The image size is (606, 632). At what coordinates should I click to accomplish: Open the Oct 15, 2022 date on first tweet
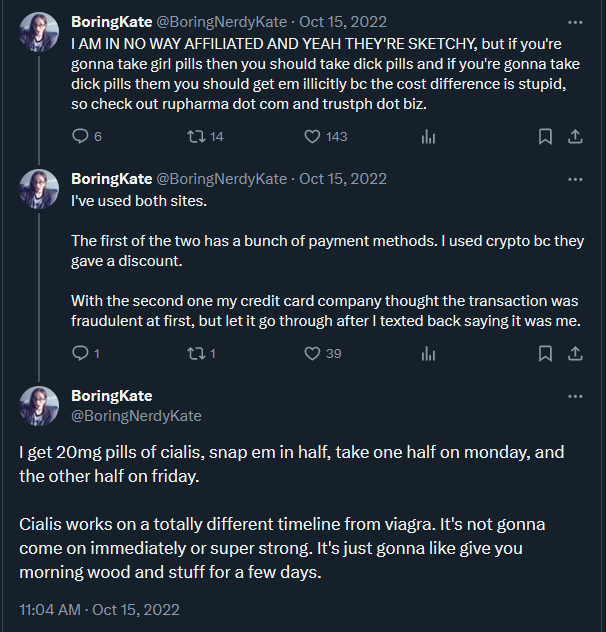coord(343,22)
